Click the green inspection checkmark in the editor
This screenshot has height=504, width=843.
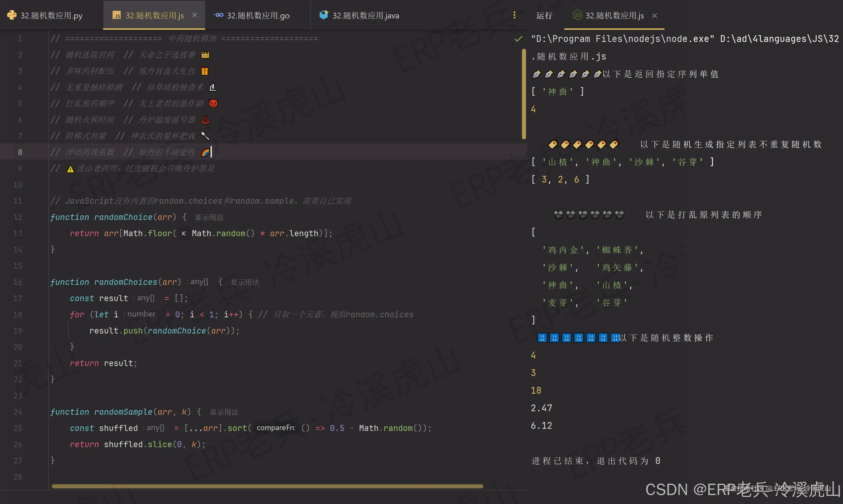(x=518, y=39)
